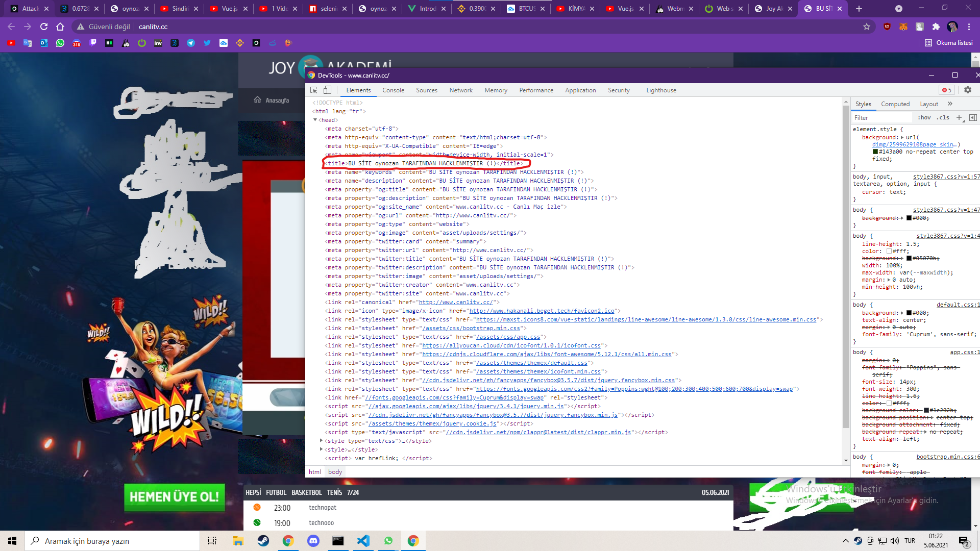The width and height of the screenshot is (980, 551).
Task: Toggle the .cls class editor
Action: coord(943,118)
